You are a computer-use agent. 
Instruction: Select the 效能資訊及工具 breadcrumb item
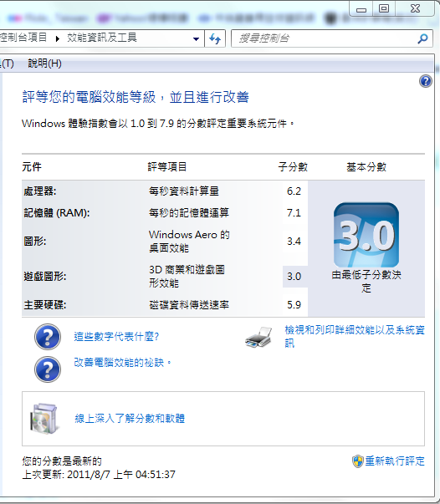102,38
